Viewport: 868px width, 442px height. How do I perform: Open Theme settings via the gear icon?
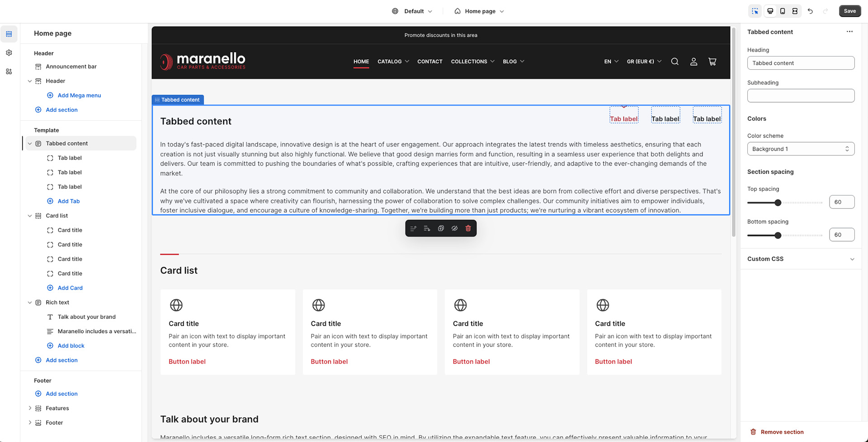9,52
